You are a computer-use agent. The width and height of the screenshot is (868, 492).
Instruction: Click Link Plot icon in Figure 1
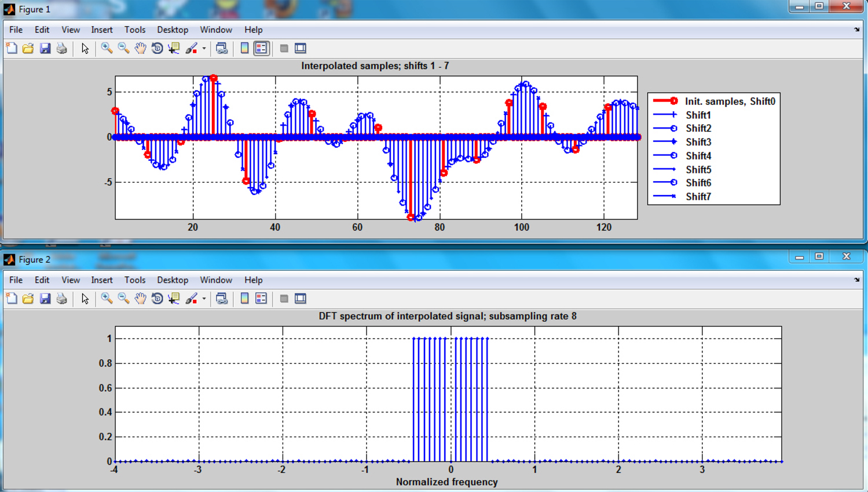(222, 48)
